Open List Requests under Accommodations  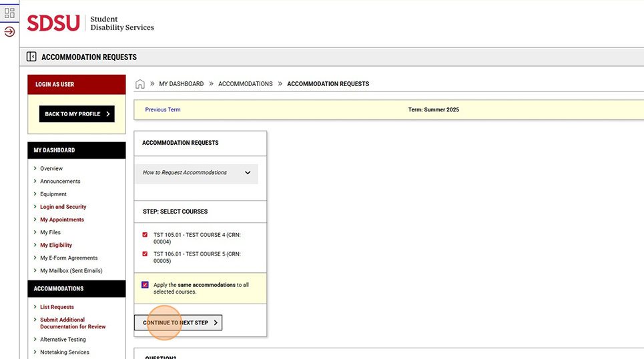tap(57, 307)
